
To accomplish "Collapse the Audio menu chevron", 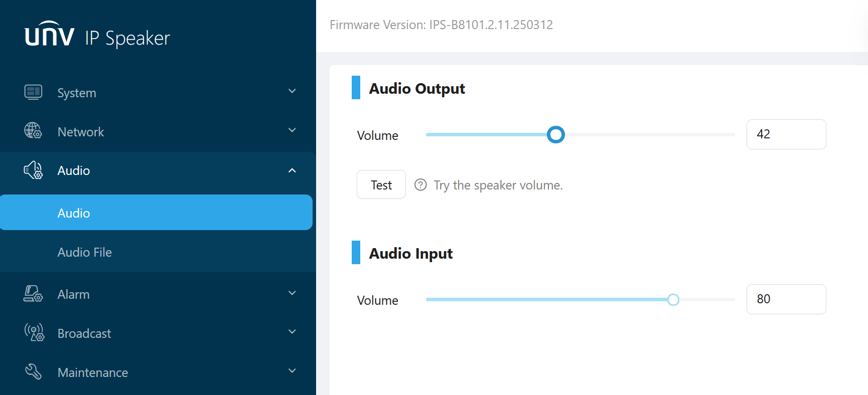I will 292,170.
